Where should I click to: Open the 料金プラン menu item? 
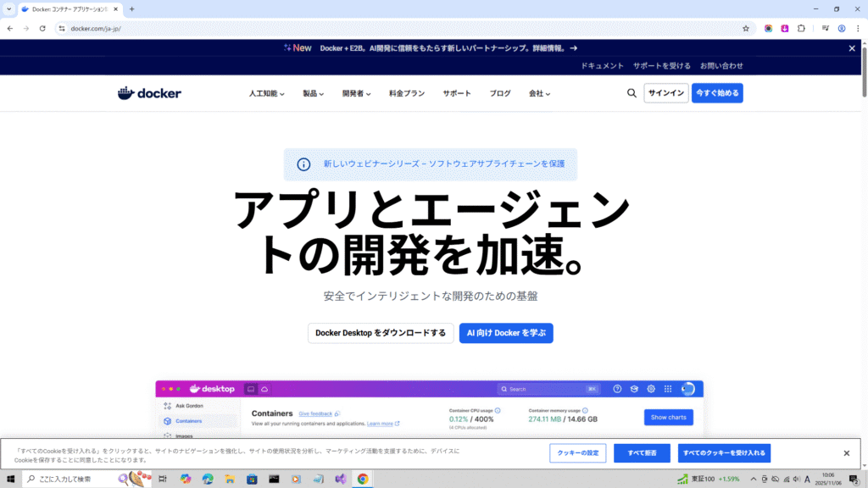[407, 93]
